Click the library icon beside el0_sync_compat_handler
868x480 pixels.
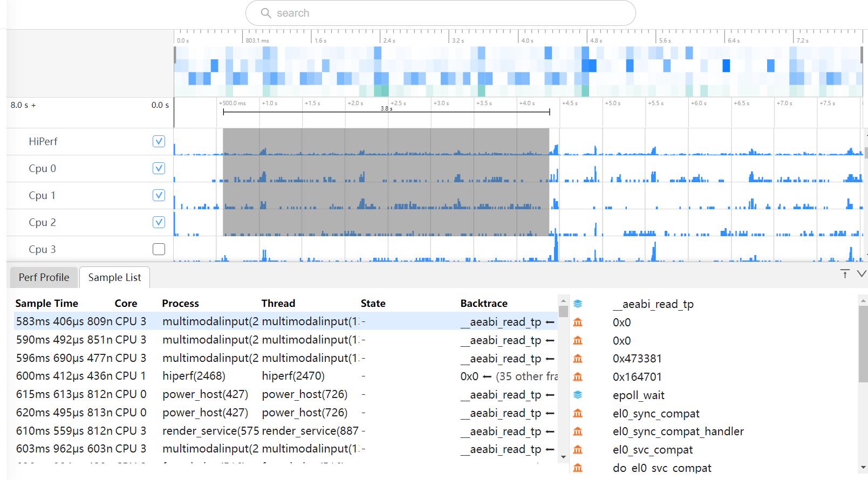tap(578, 431)
